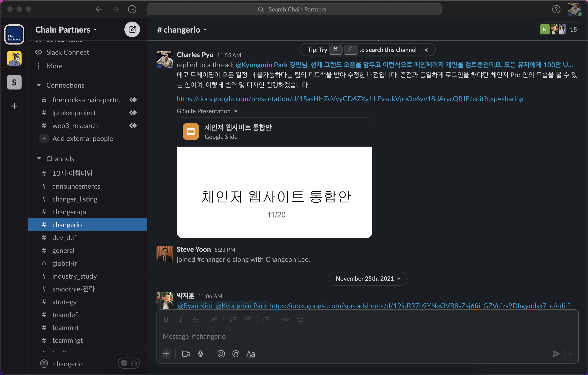The height and width of the screenshot is (375, 588).
Task: Click the compose new message icon
Action: (132, 30)
